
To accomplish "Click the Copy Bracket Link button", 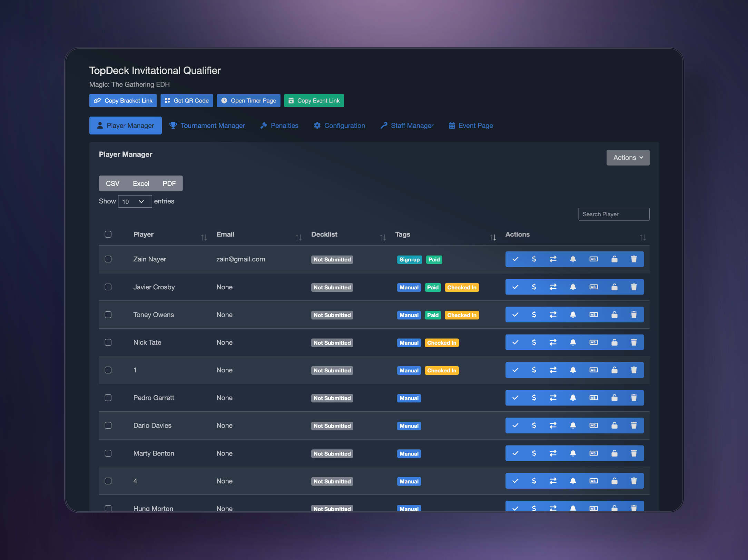I will pyautogui.click(x=123, y=101).
